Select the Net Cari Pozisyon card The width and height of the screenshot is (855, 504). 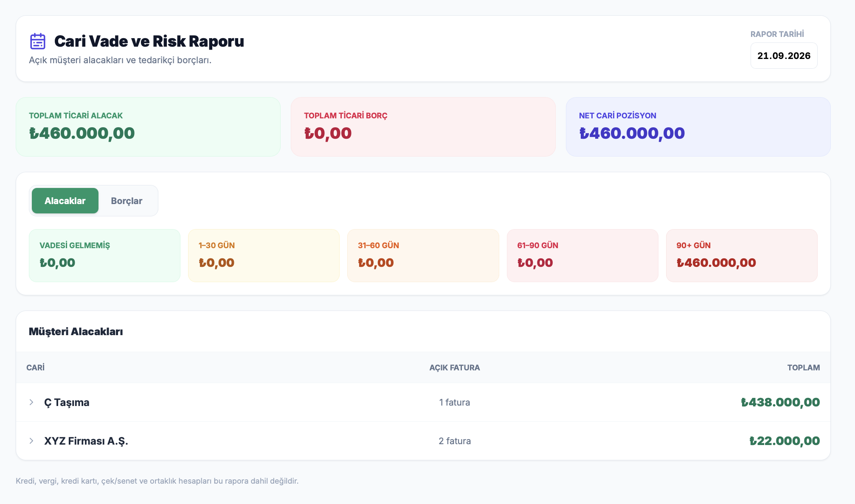pos(698,127)
